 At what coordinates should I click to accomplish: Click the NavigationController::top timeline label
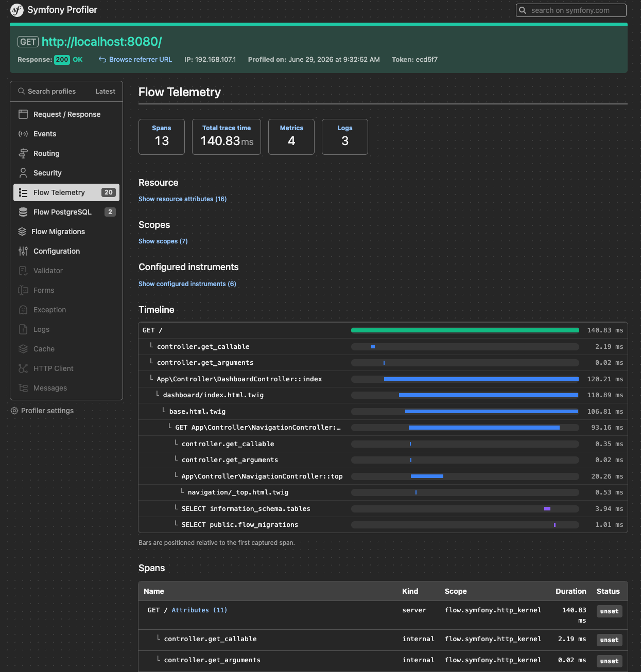[x=262, y=476]
